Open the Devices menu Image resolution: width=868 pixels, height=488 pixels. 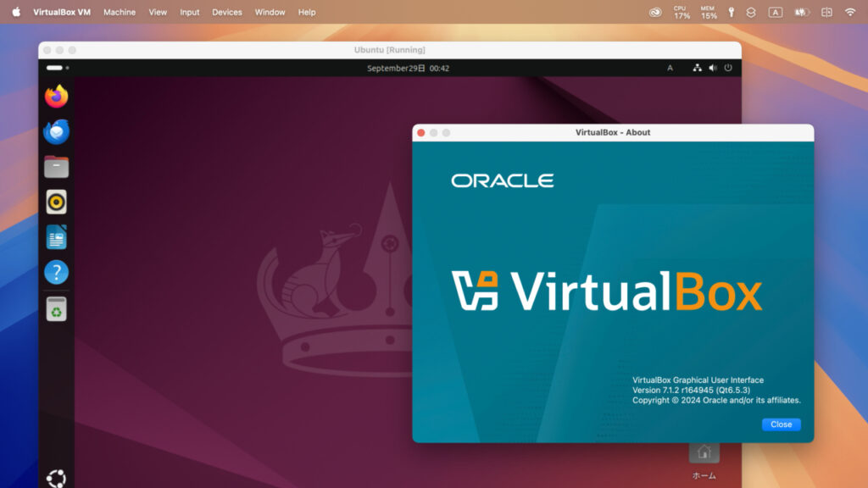pyautogui.click(x=227, y=12)
